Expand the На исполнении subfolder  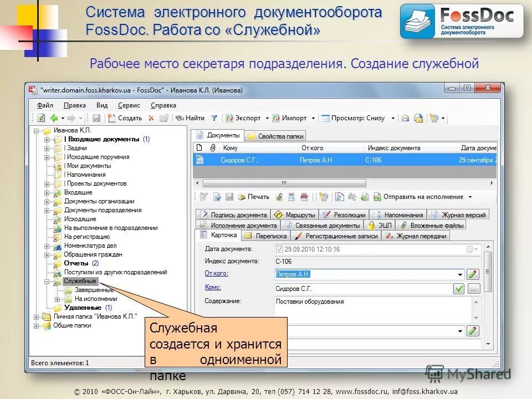coord(57,299)
